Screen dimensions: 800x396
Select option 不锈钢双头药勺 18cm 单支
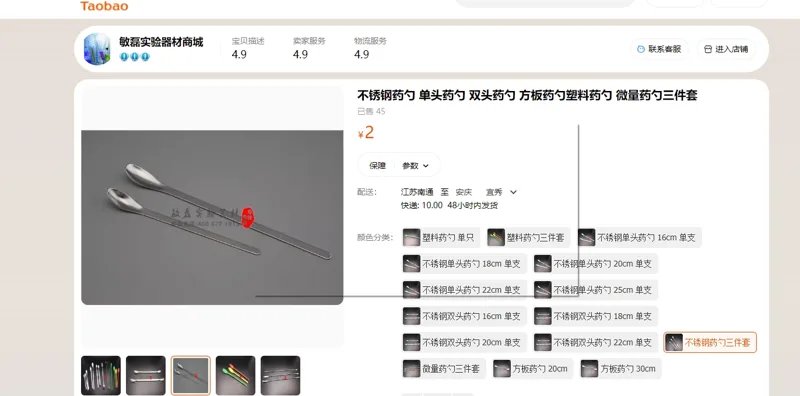tap(595, 316)
